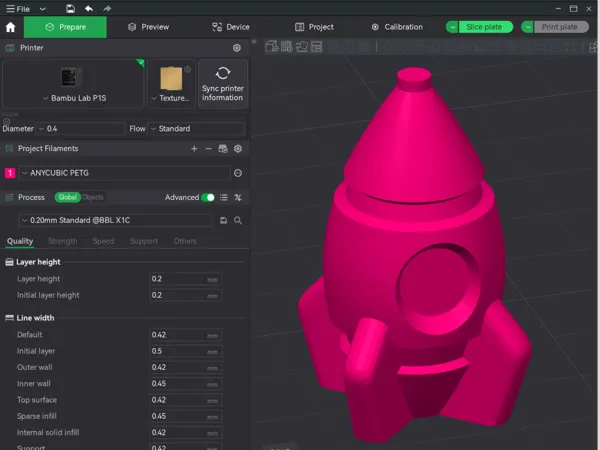
Task: Remove a filament with the minus icon
Action: 208,149
